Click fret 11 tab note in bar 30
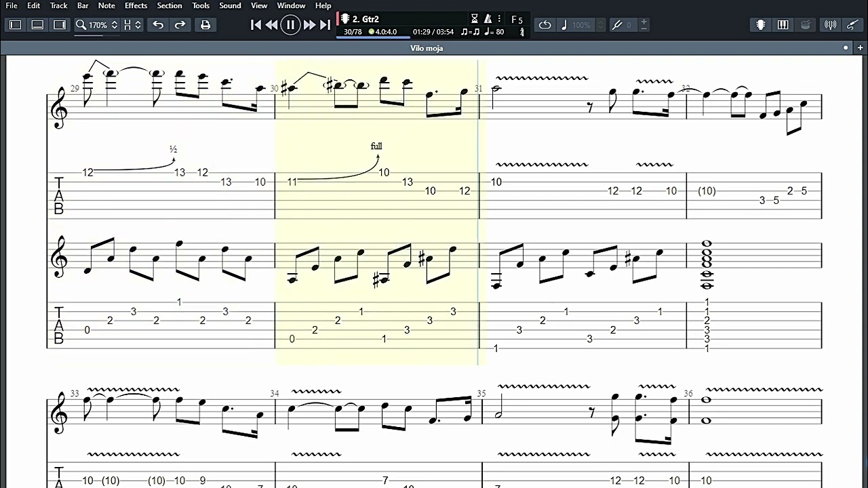The width and height of the screenshot is (868, 488). (292, 182)
